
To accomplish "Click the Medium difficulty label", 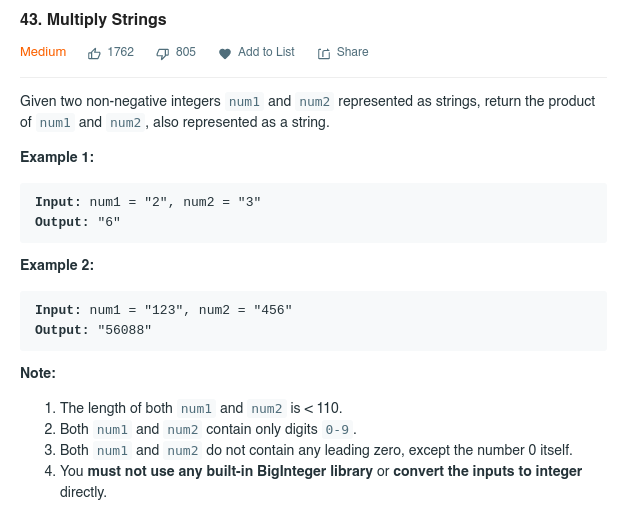I will pos(43,52).
